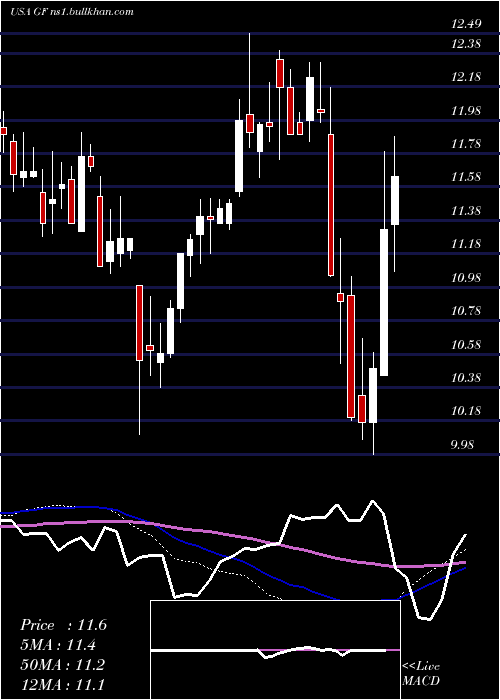Click the 11.58 price axis label
The height and width of the screenshot is (700, 500).
(466, 177)
